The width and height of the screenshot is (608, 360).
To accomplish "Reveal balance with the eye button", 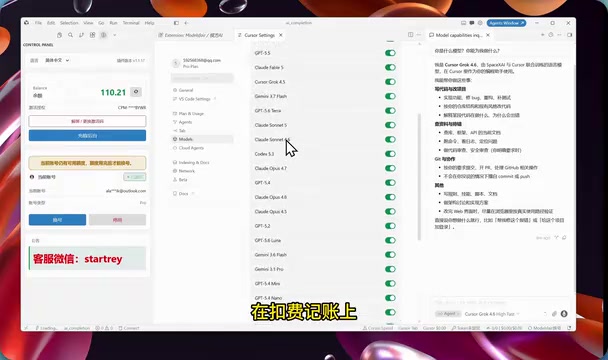I will [136, 92].
